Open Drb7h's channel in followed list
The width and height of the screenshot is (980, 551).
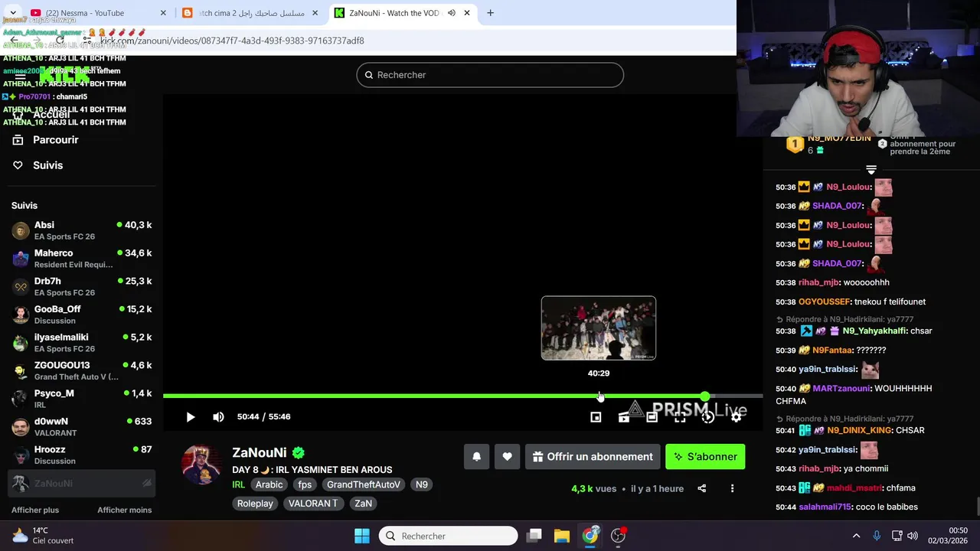[81, 286]
